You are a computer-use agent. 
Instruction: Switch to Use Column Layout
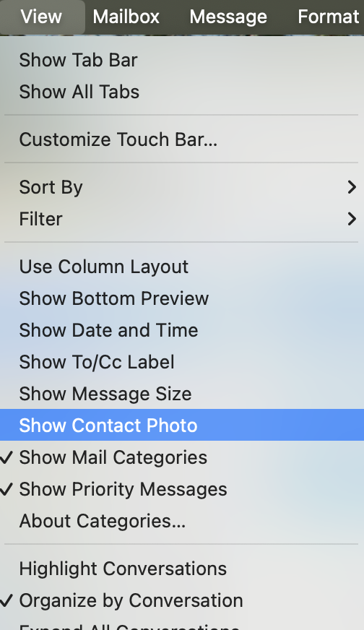click(182, 267)
